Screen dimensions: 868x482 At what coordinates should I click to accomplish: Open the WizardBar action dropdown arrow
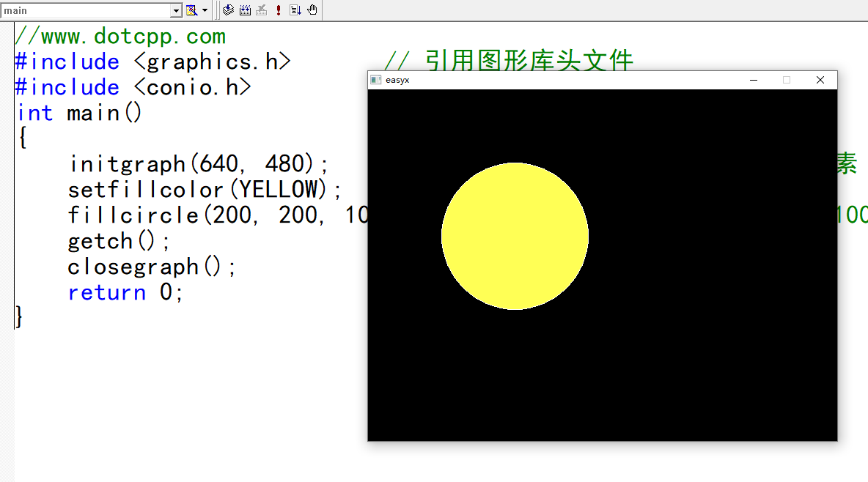coord(205,10)
